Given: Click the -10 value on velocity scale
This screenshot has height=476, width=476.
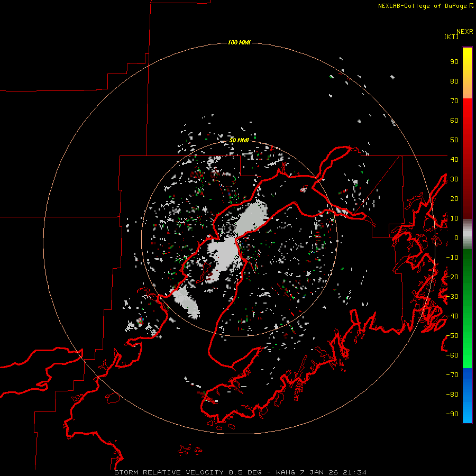Looking at the screenshot, I should 452,258.
